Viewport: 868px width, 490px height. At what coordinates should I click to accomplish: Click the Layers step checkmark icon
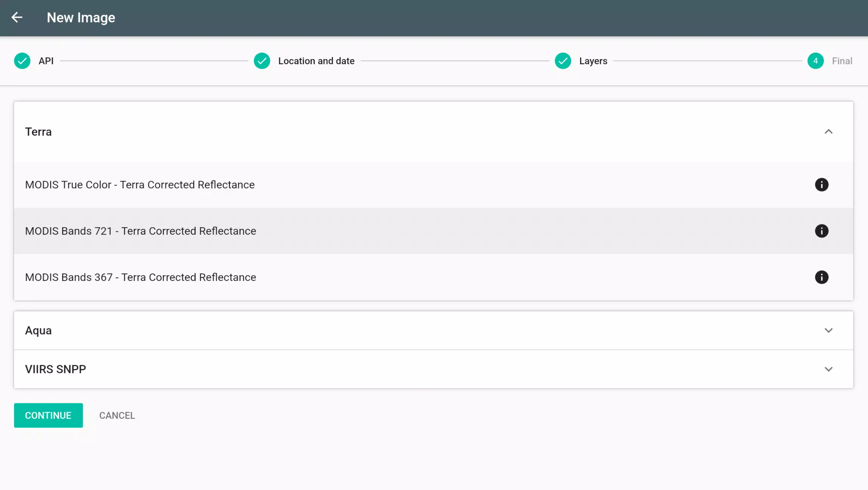(563, 61)
